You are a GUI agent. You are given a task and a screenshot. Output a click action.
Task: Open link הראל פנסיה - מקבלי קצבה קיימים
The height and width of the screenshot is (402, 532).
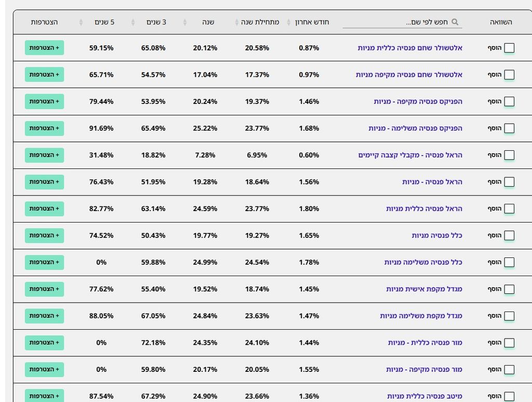[410, 155]
